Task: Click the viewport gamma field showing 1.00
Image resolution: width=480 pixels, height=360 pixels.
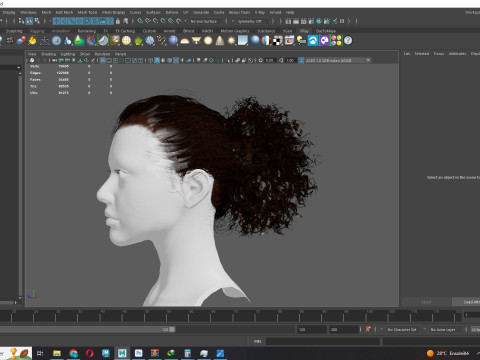Action: coord(290,60)
